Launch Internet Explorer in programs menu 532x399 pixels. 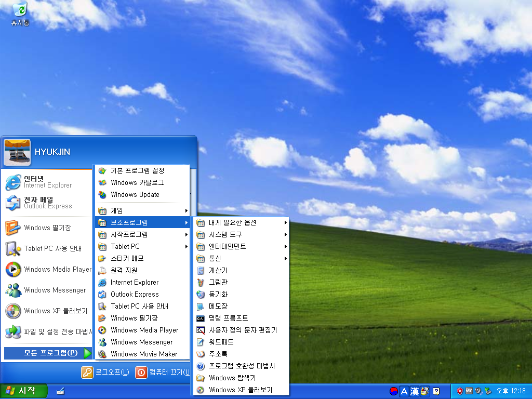[x=142, y=282]
